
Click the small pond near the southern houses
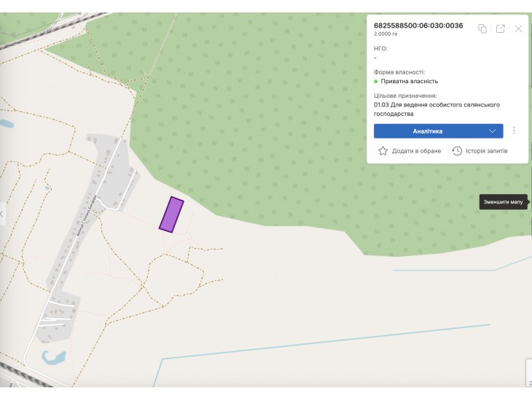click(54, 357)
